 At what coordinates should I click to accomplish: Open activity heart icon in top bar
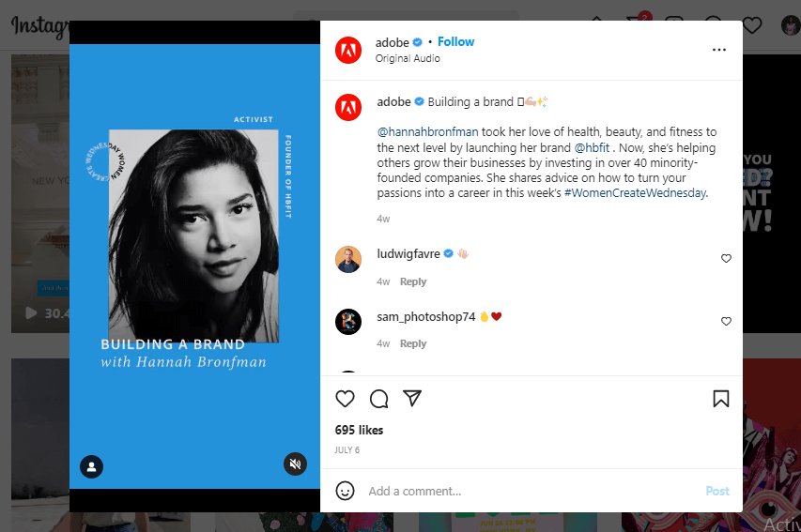click(752, 25)
